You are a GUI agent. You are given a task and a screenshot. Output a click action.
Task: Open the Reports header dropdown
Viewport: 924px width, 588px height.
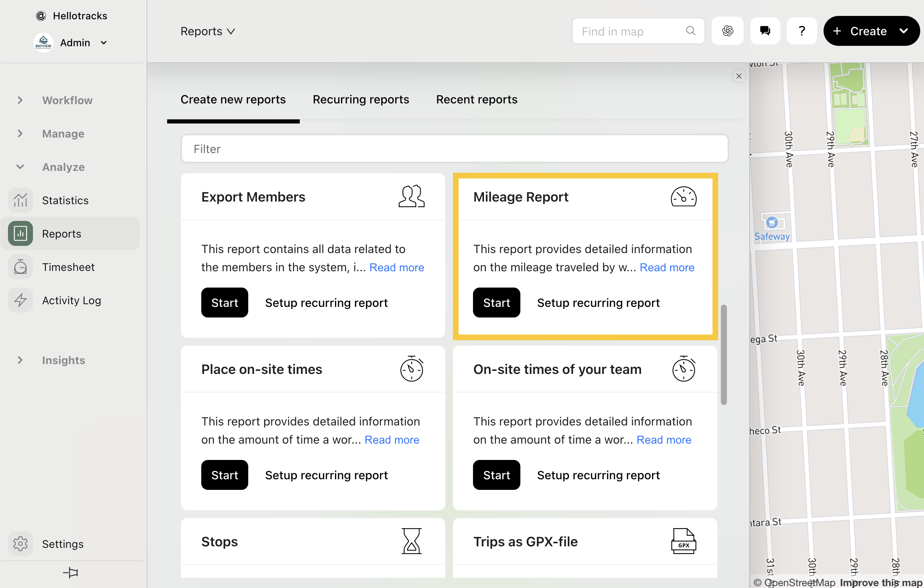coord(208,31)
